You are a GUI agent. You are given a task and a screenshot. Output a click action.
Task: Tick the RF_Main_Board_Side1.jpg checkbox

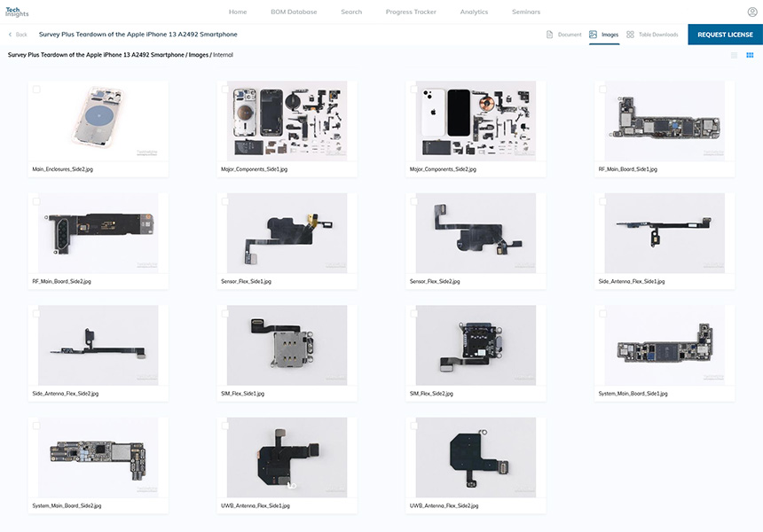602,90
